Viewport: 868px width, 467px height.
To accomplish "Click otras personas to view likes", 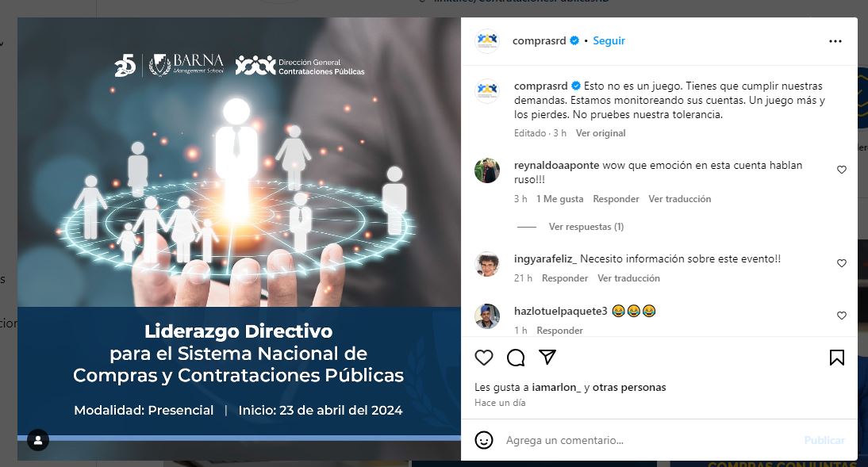I will [x=629, y=388].
